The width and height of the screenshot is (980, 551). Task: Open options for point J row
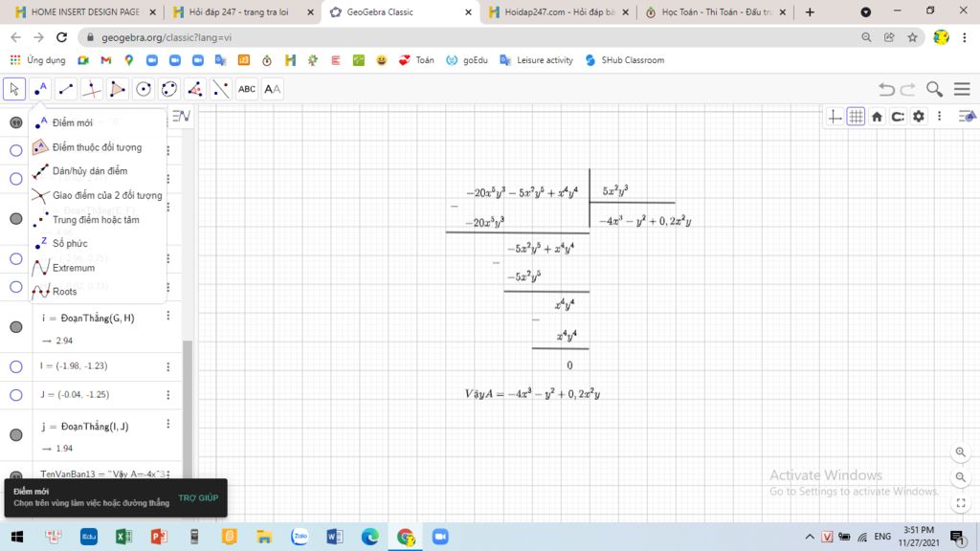pyautogui.click(x=168, y=395)
